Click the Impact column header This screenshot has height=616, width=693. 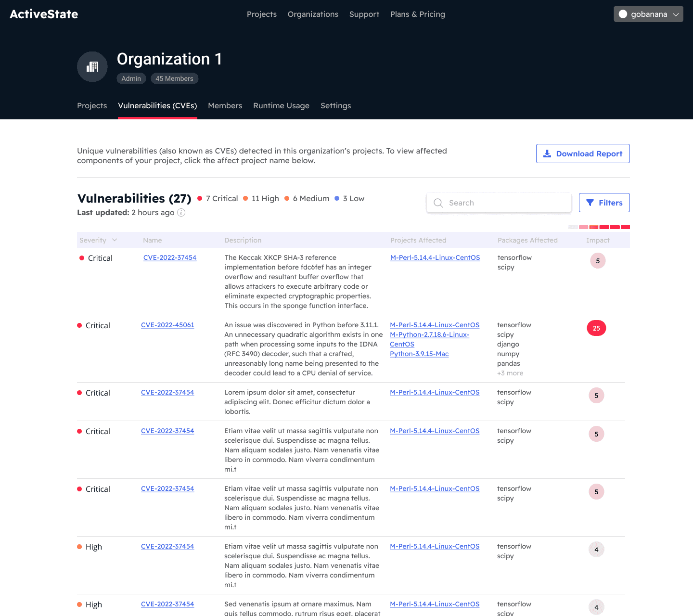(x=598, y=240)
